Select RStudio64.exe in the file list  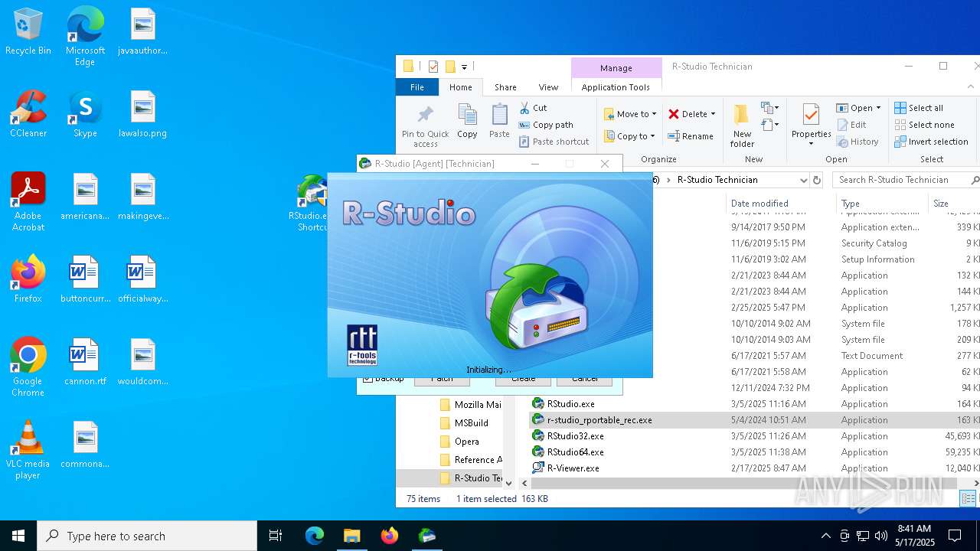(x=575, y=452)
